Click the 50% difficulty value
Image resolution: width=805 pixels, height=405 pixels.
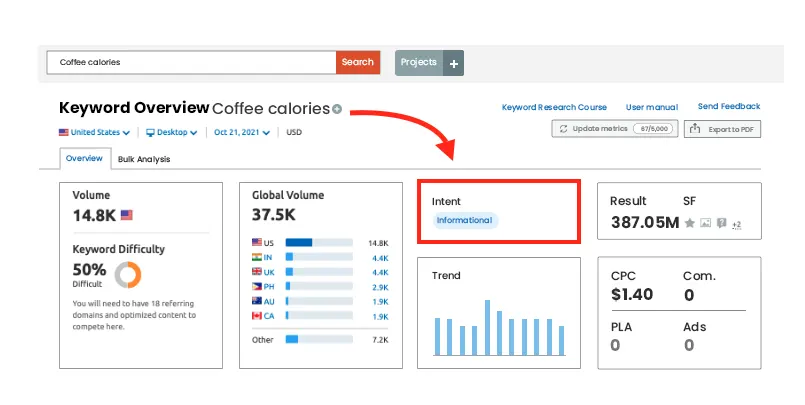point(89,269)
